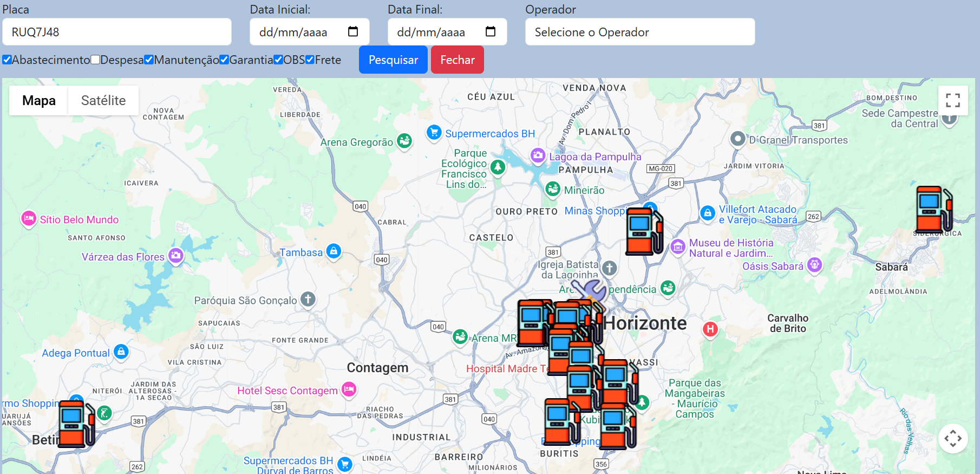Viewport: 980px width, 474px height.
Task: Toggle the Frete checkbox
Action: [x=310, y=60]
